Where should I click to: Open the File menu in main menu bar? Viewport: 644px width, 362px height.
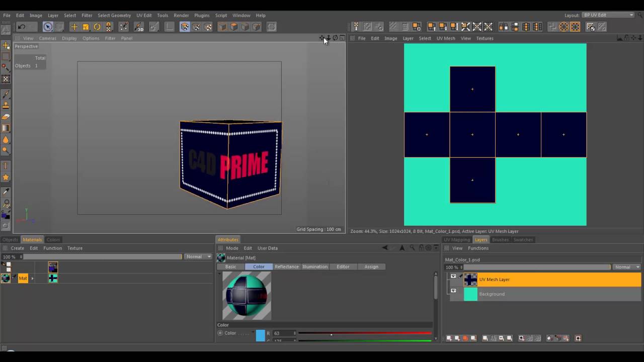tap(7, 15)
